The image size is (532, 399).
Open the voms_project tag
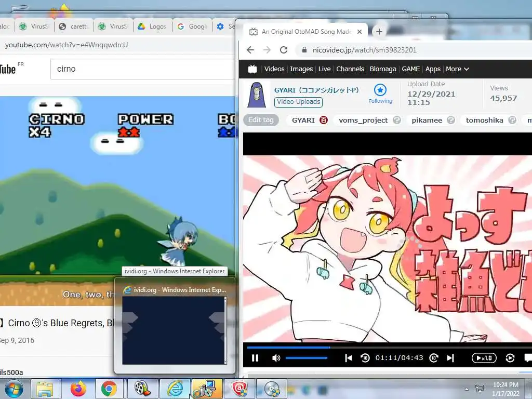(363, 120)
